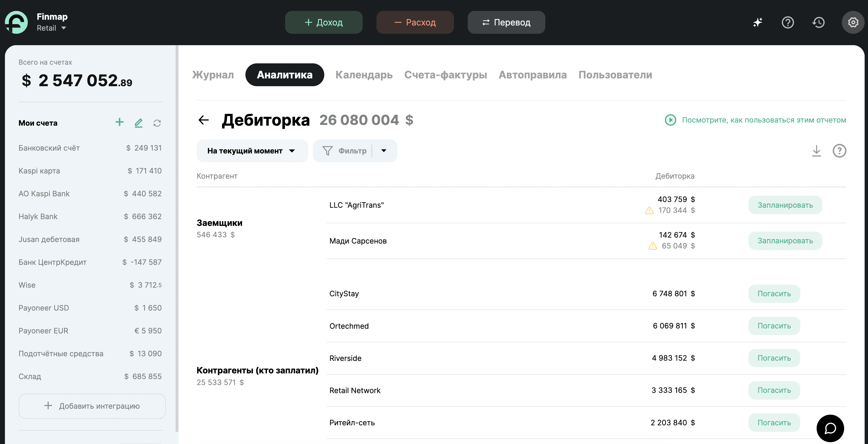Open the settings gear icon
Image resolution: width=868 pixels, height=444 pixels.
(x=853, y=22)
